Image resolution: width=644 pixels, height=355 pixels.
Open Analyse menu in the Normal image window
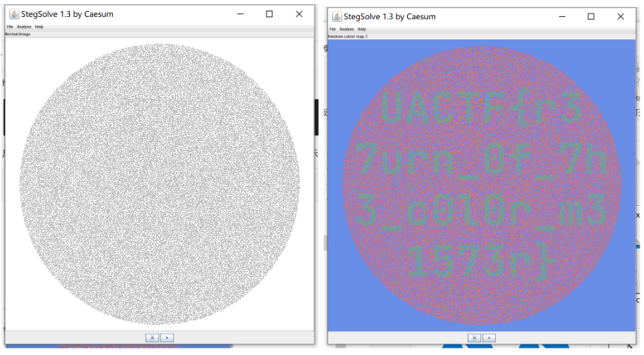click(x=24, y=27)
